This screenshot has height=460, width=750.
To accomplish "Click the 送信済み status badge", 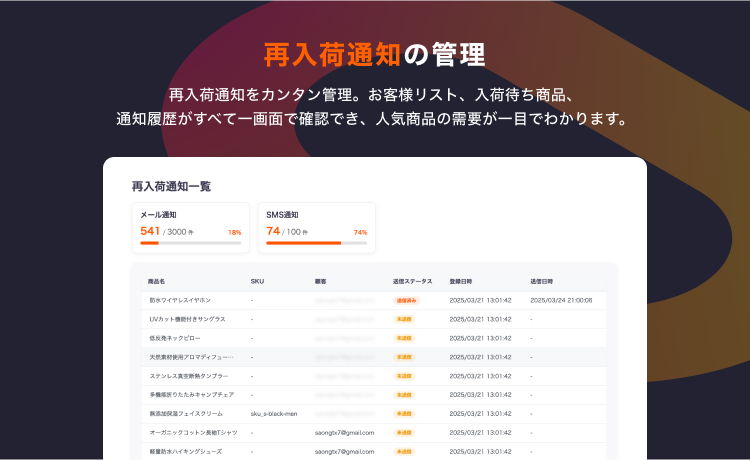I will (x=406, y=300).
